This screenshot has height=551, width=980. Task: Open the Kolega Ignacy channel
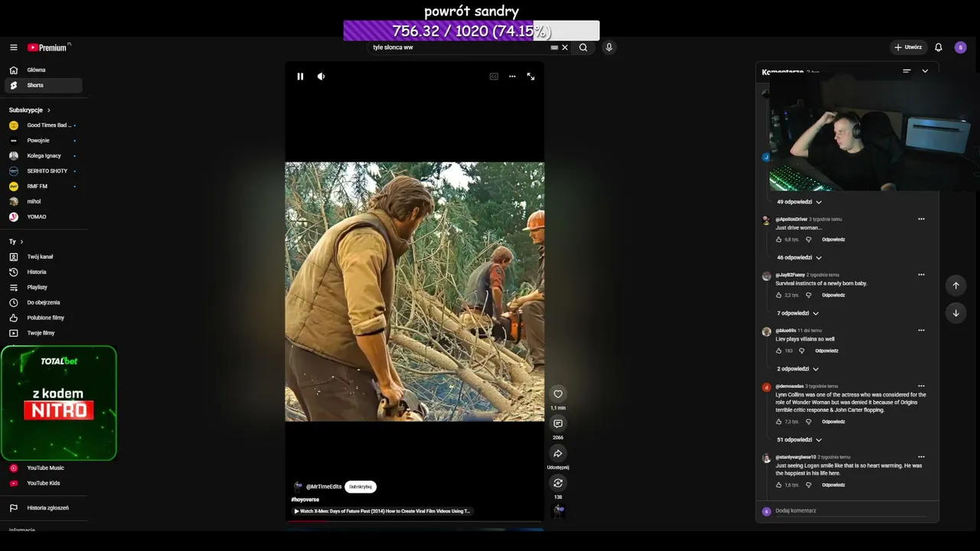click(x=44, y=155)
